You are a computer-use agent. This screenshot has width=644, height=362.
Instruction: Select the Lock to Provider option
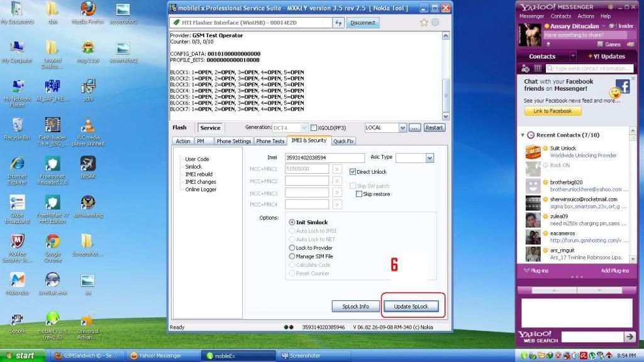point(292,247)
